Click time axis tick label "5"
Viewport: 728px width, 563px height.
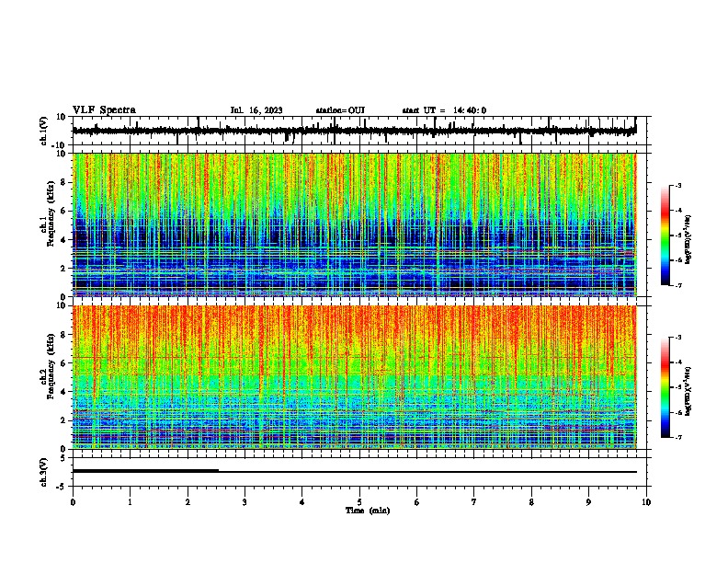pyautogui.click(x=359, y=502)
